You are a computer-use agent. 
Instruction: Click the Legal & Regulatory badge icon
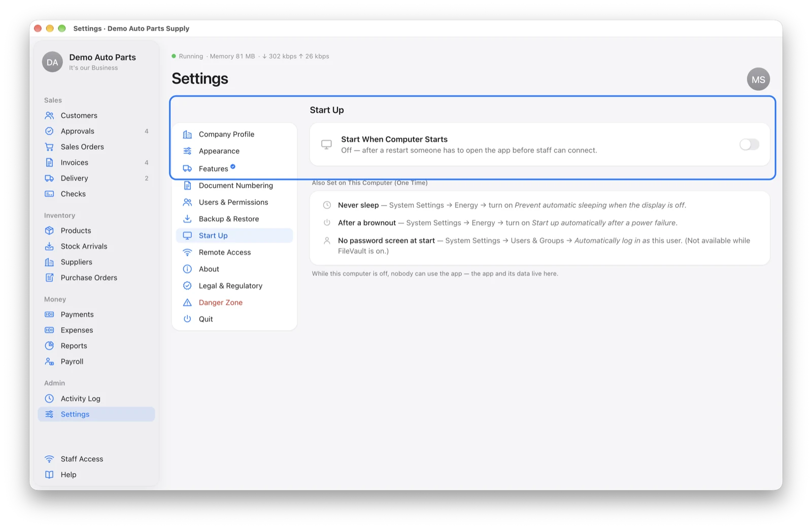[187, 286]
